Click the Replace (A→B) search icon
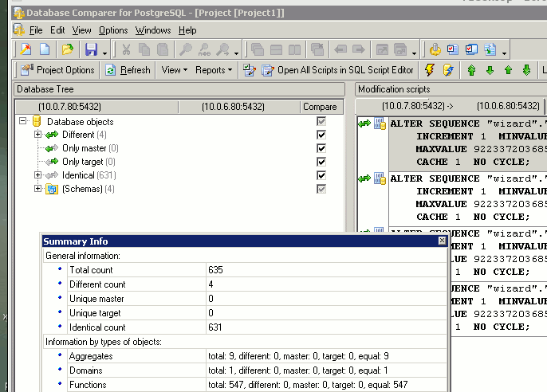This screenshot has height=392, width=547. pos(204,49)
